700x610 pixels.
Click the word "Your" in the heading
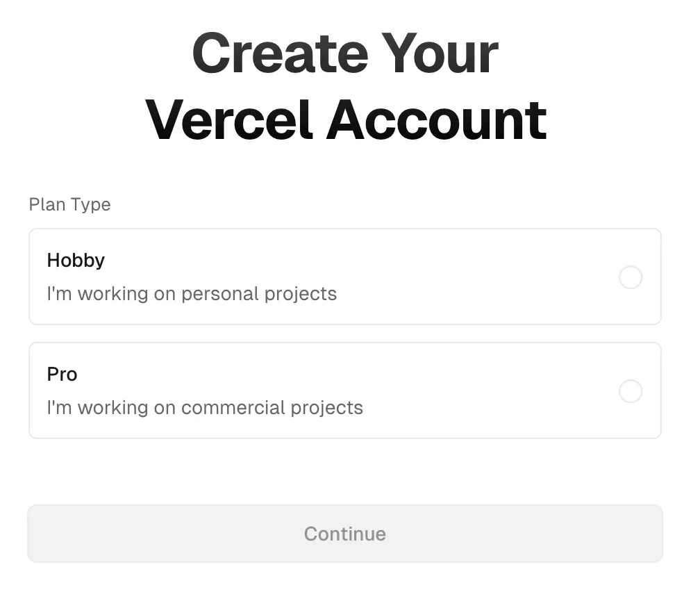point(440,53)
